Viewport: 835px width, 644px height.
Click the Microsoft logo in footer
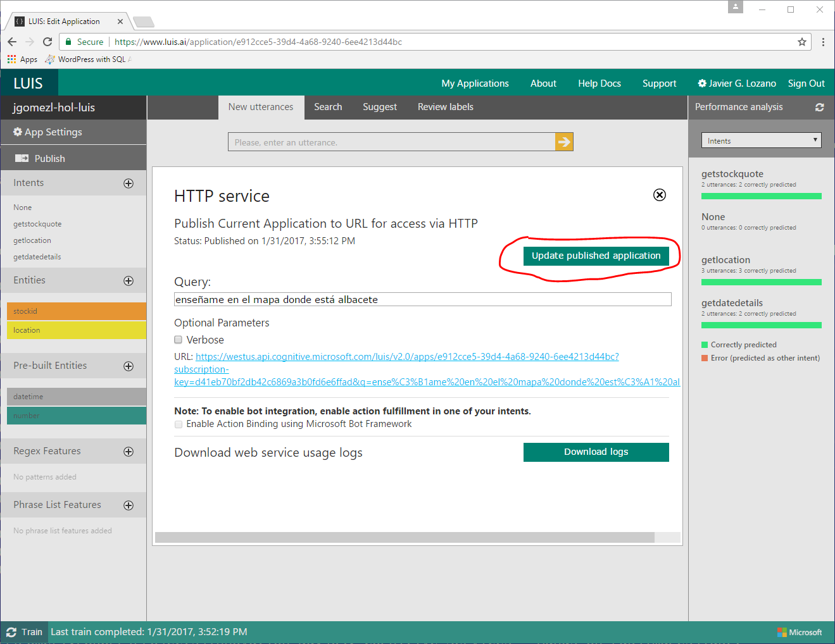pos(800,632)
